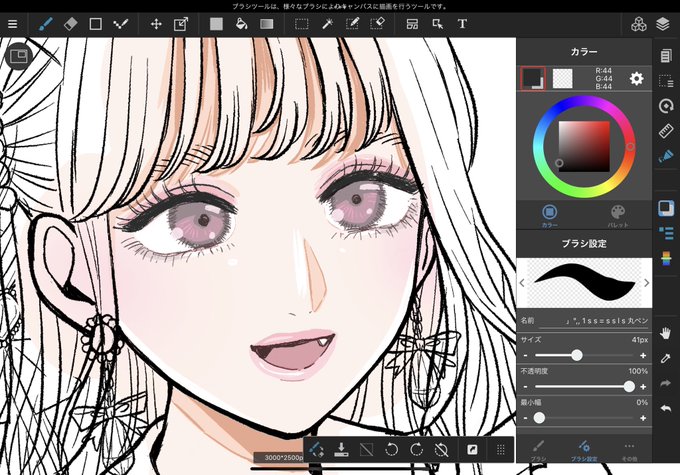This screenshot has width=680, height=475.
Task: Select the Gradient tool
Action: pos(266,24)
